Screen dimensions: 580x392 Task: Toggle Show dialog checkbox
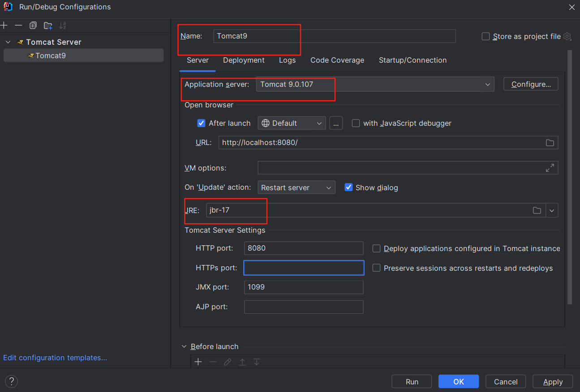[x=348, y=187]
